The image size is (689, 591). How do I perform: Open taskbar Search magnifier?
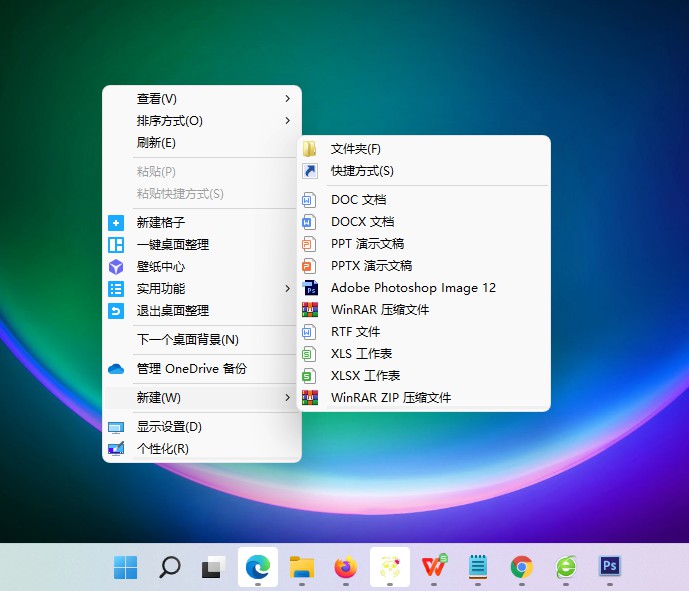pos(170,567)
